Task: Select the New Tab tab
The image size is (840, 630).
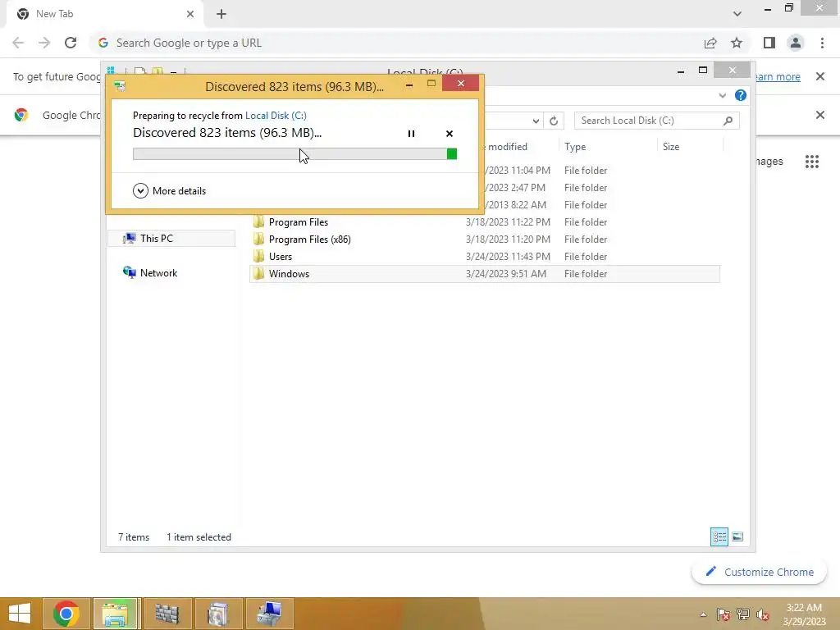Action: click(104, 14)
